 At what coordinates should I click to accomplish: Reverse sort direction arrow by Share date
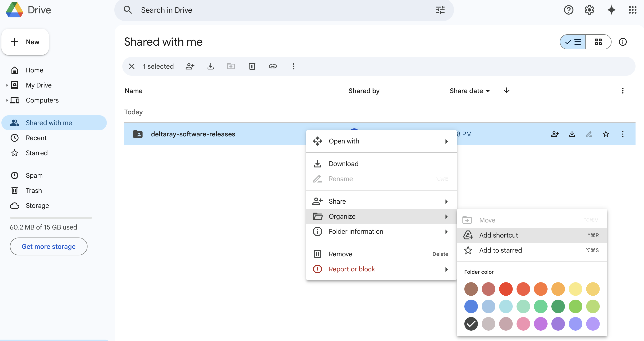click(x=506, y=91)
